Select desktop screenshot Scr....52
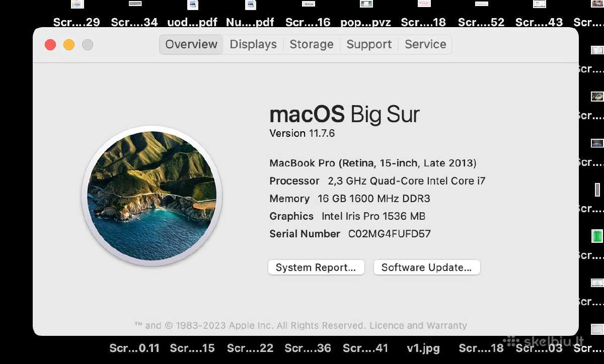604x364 pixels. [481, 22]
